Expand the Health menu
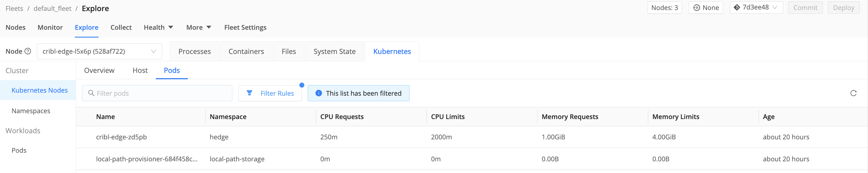The image size is (868, 173). point(158,27)
